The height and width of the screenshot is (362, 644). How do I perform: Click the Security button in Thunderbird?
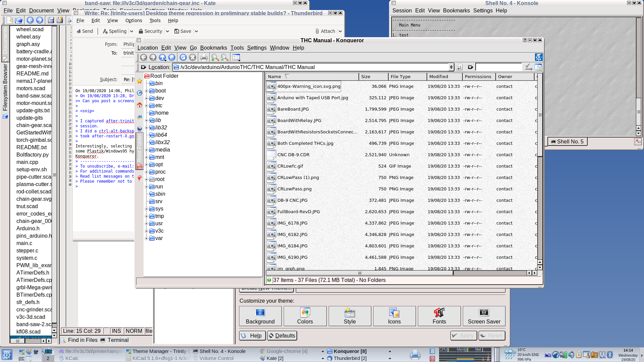pos(150,31)
